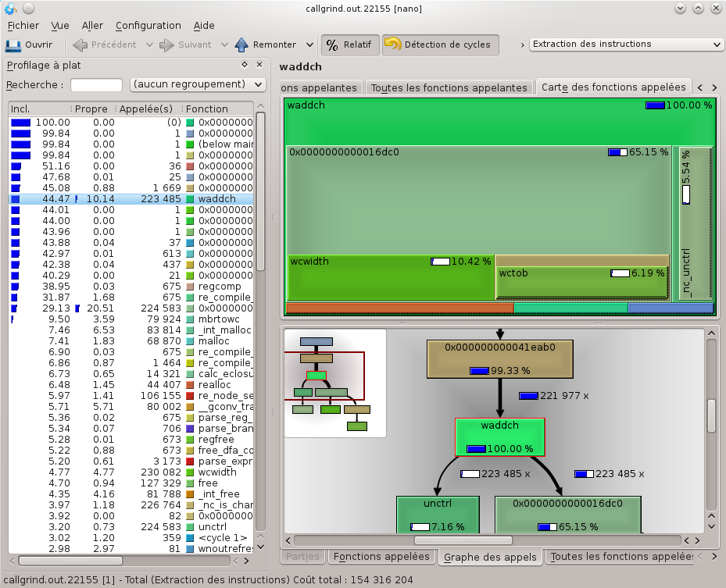The height and width of the screenshot is (588, 726).
Task: Switch to Toutes les fonctions appelantes tab
Action: click(x=449, y=87)
